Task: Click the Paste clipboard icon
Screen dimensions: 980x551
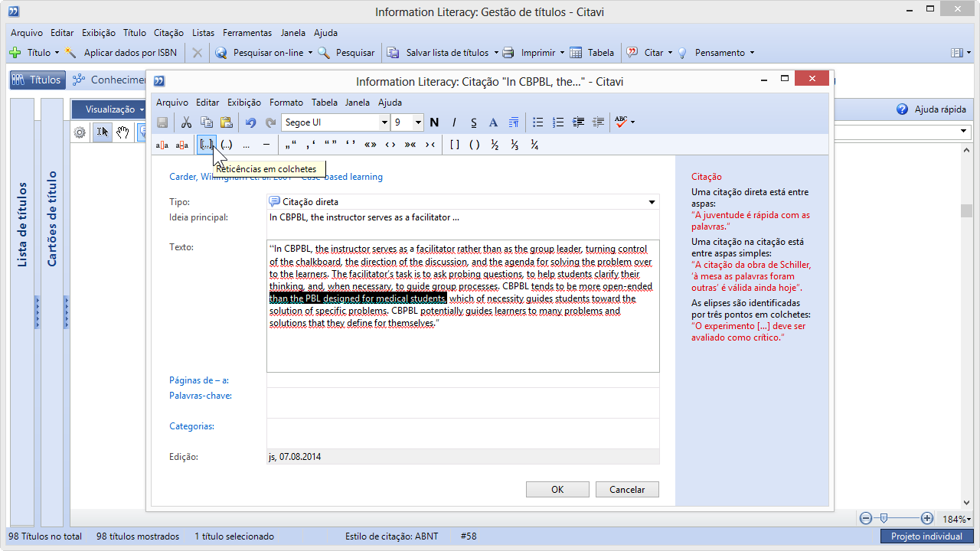Action: point(226,122)
